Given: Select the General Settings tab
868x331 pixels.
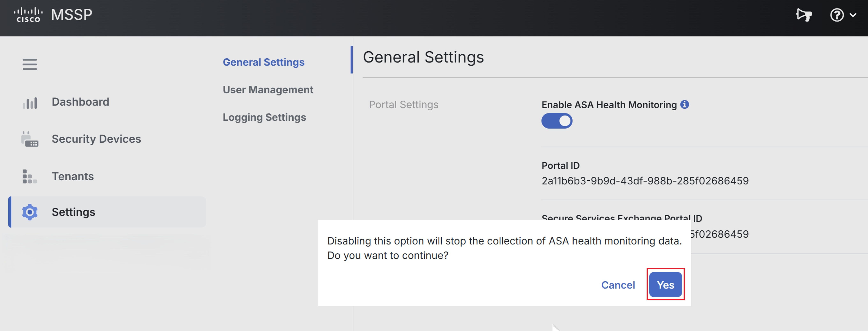Looking at the screenshot, I should pyautogui.click(x=264, y=62).
